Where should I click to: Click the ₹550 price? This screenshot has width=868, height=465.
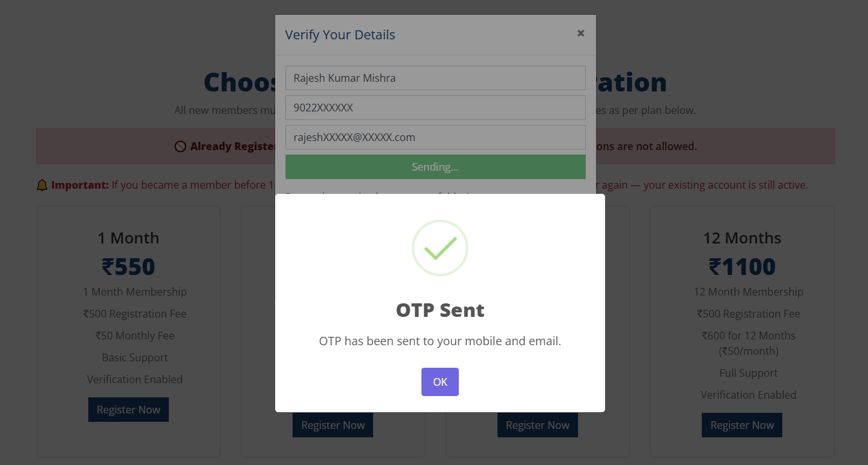128,267
